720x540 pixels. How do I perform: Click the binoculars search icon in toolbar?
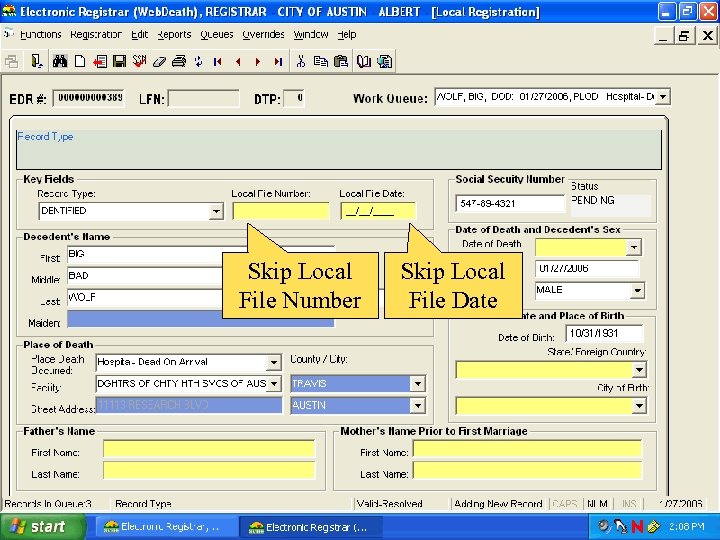(x=60, y=61)
